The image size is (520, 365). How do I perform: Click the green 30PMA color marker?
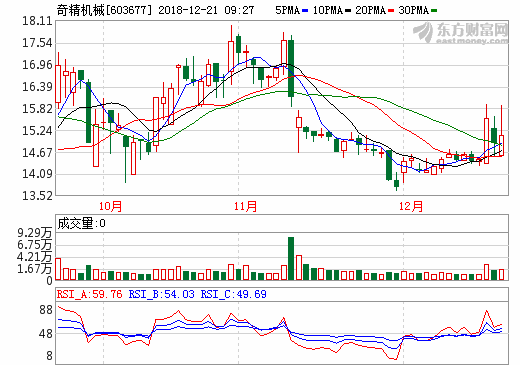point(434,11)
